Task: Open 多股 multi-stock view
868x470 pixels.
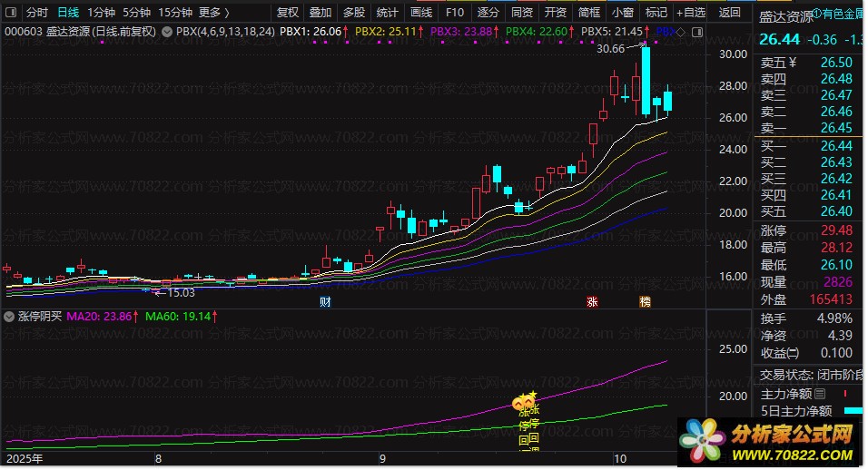Action: click(354, 12)
